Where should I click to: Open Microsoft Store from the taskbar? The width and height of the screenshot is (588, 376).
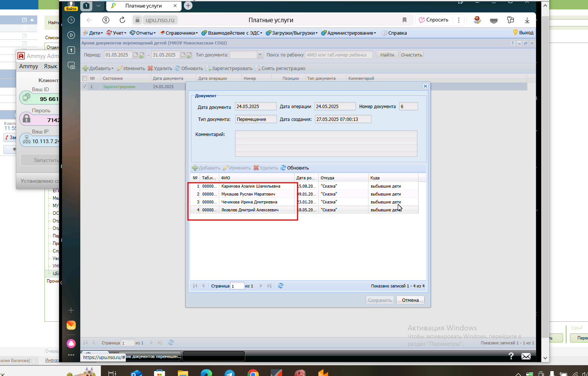[x=159, y=373]
